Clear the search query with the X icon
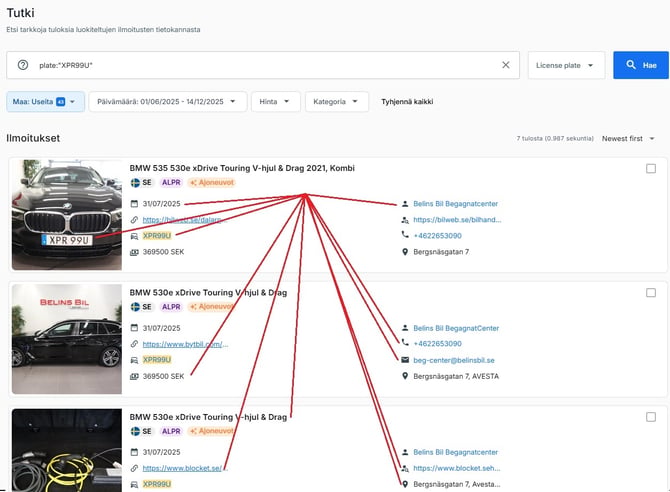Image resolution: width=670 pixels, height=492 pixels. pyautogui.click(x=505, y=65)
